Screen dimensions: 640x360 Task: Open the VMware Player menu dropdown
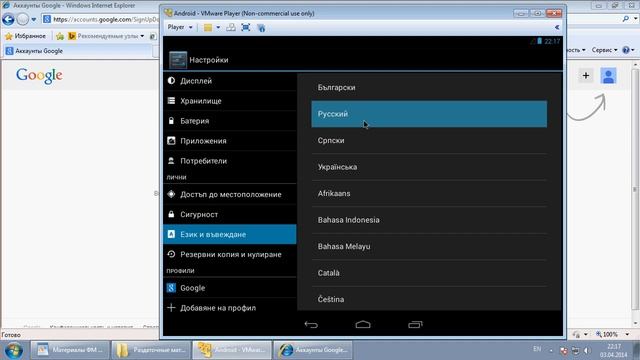[x=180, y=27]
